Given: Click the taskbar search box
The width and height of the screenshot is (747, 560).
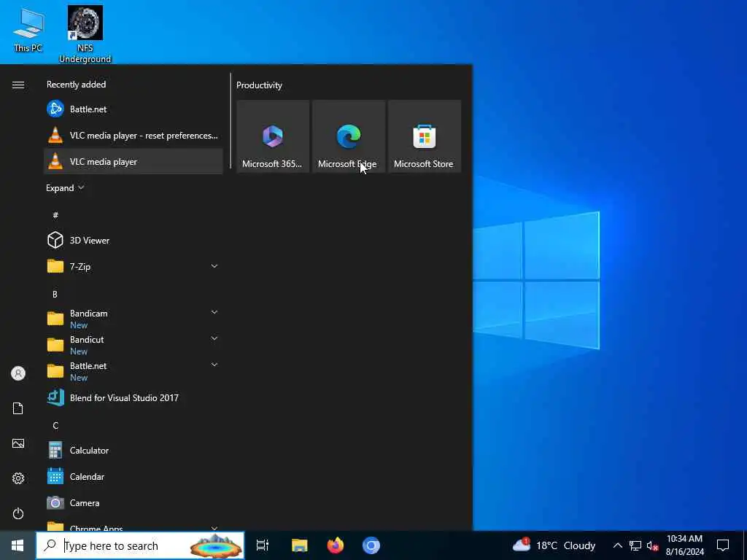Looking at the screenshot, I should click(x=140, y=545).
